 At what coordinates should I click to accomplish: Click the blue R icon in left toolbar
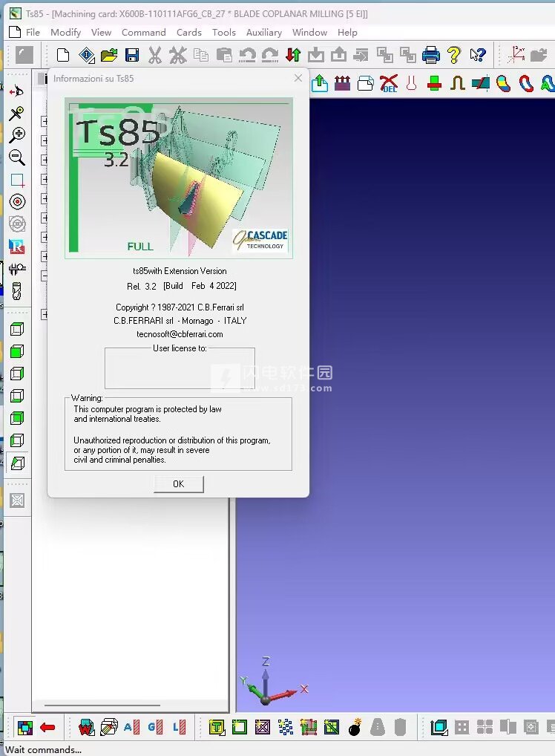pos(17,247)
